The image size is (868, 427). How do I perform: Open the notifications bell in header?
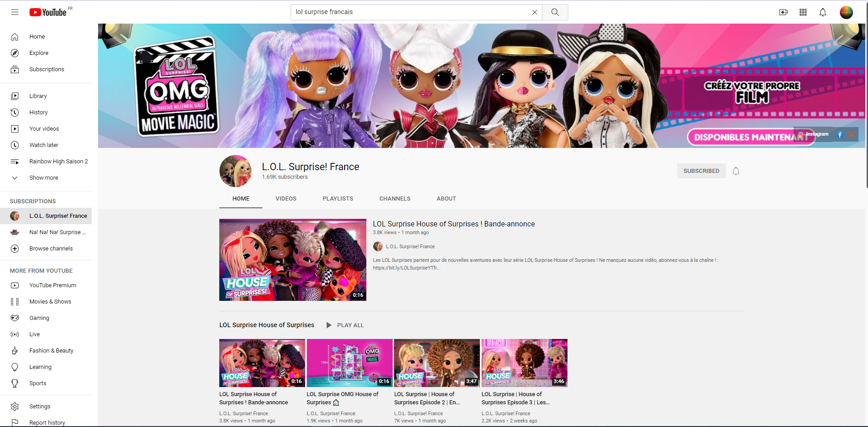coord(823,12)
